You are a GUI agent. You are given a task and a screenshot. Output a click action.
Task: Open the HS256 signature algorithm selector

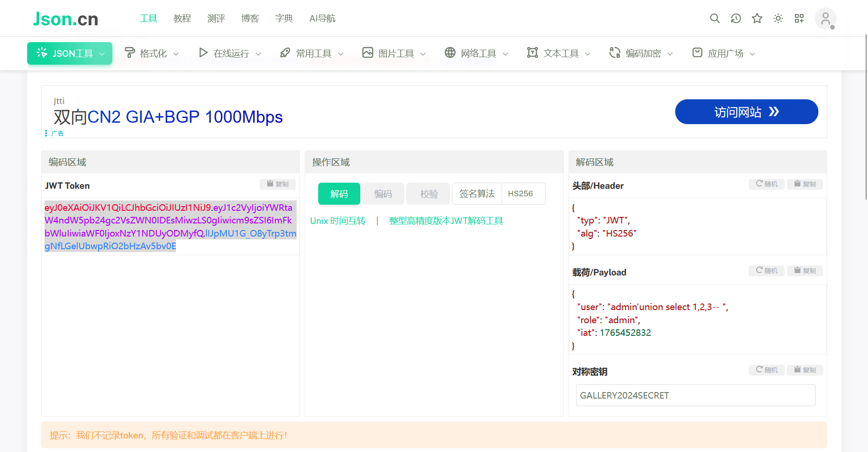click(523, 194)
